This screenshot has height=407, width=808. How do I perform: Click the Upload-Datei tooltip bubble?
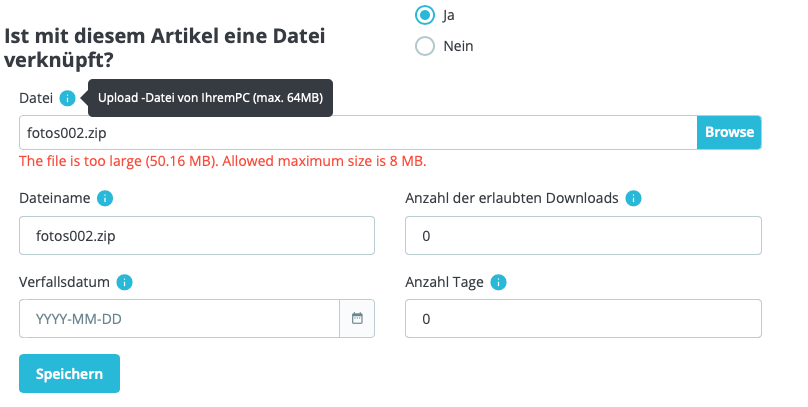click(x=210, y=98)
